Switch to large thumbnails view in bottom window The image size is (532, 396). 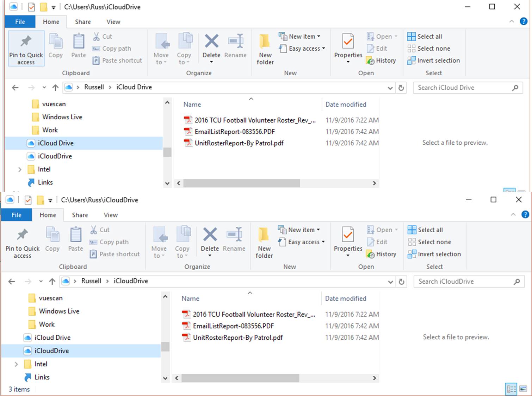tap(523, 389)
